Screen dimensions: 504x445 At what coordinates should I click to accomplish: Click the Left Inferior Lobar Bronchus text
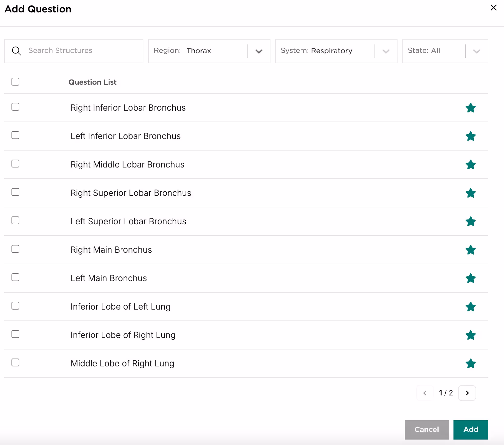point(126,136)
